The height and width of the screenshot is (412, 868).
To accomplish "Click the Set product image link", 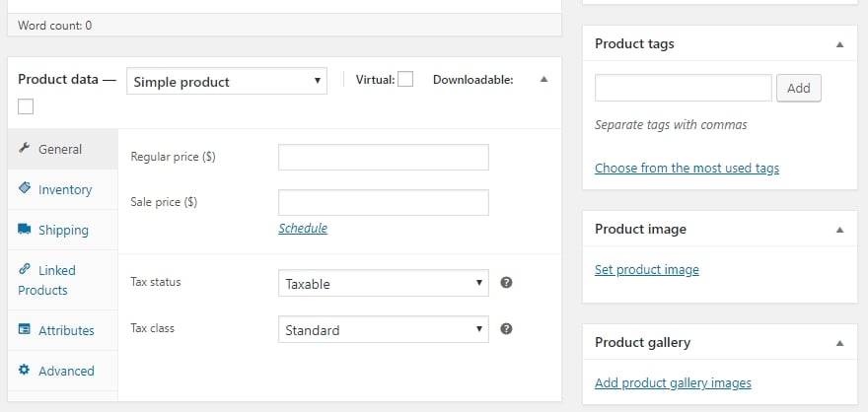I will click(x=647, y=269).
